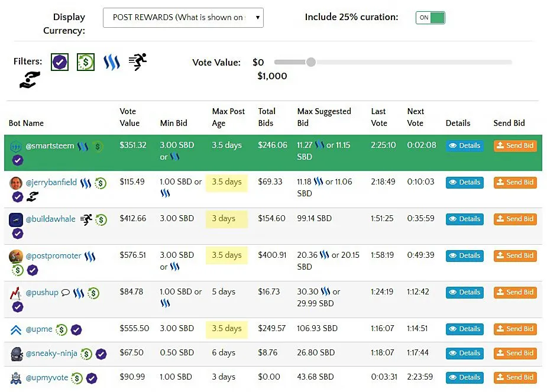View Details for @smartsteem

coord(465,146)
